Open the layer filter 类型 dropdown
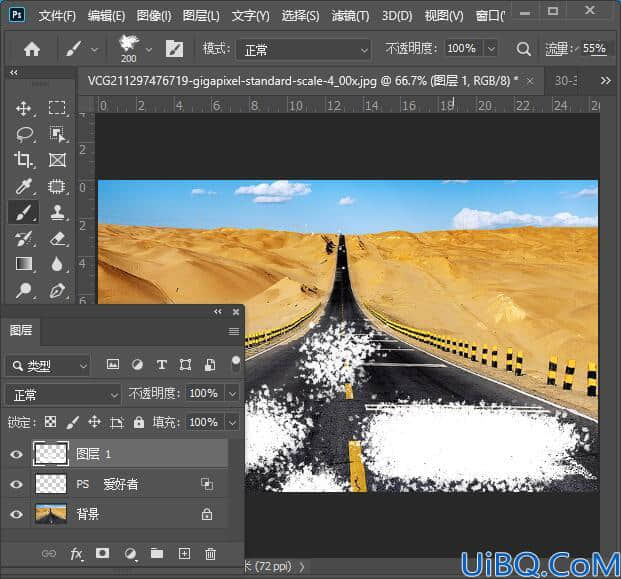The width and height of the screenshot is (621, 579). pos(48,366)
